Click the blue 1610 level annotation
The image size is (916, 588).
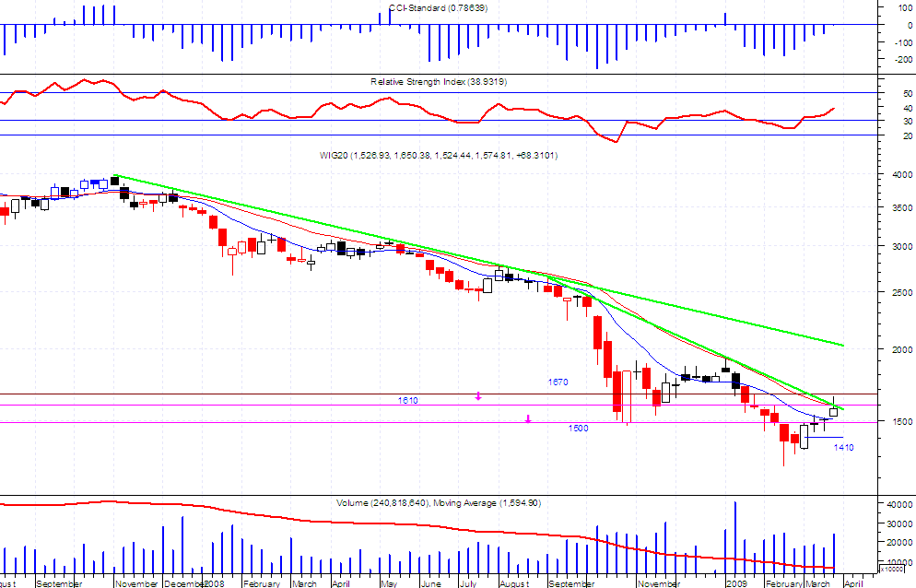[407, 400]
